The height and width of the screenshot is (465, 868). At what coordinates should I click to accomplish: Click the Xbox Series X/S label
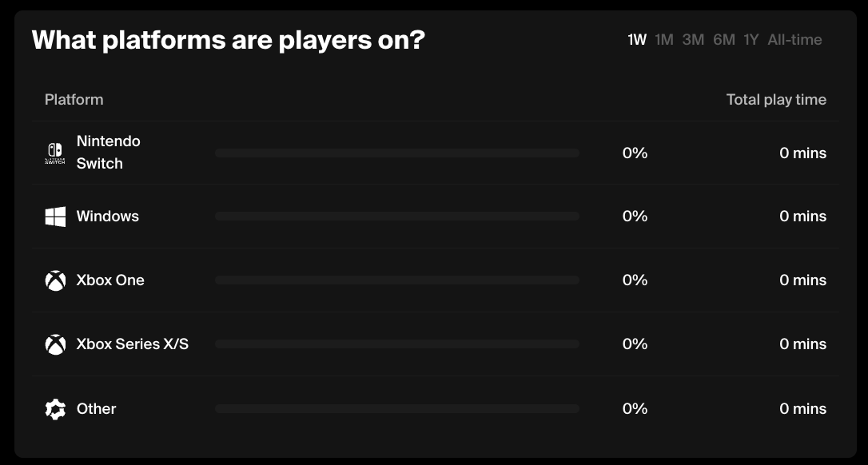coord(133,344)
